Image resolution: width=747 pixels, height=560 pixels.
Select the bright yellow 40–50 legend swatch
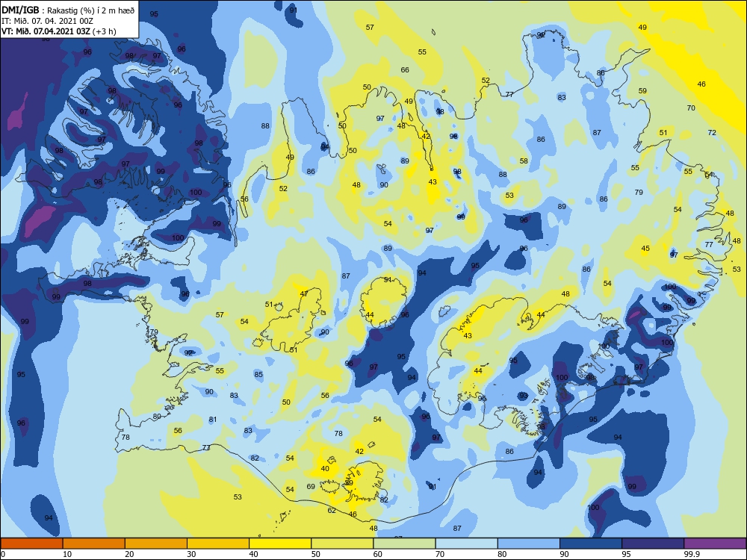click(280, 544)
